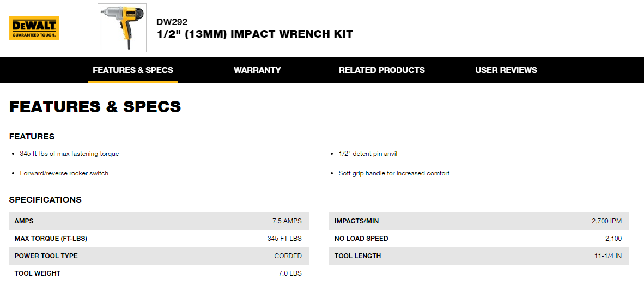Click the Features & Specs page heading
Screen dimensions: 644x298
[x=95, y=107]
